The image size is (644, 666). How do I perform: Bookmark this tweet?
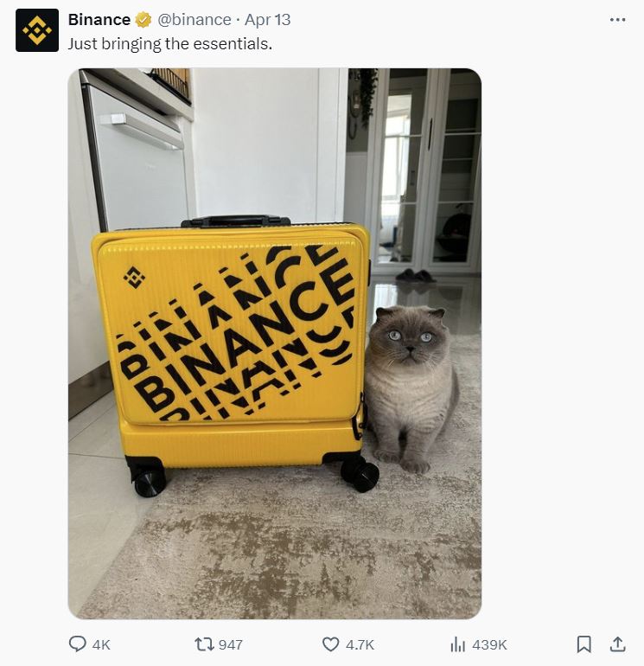[x=583, y=644]
